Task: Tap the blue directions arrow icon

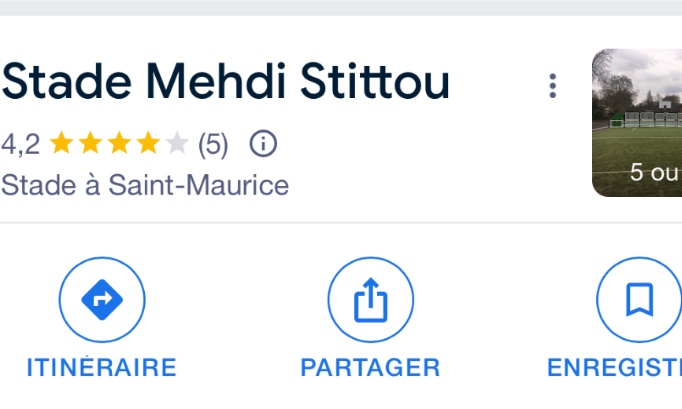Action: [102, 300]
